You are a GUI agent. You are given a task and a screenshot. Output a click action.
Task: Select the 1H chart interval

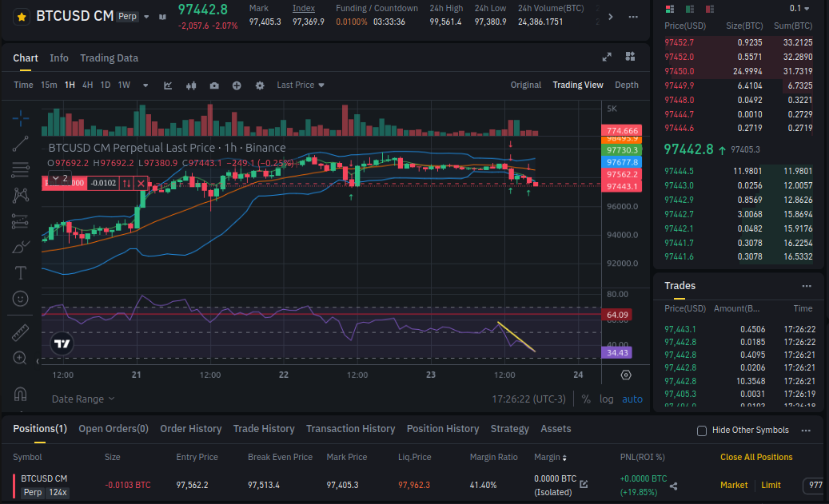point(70,85)
